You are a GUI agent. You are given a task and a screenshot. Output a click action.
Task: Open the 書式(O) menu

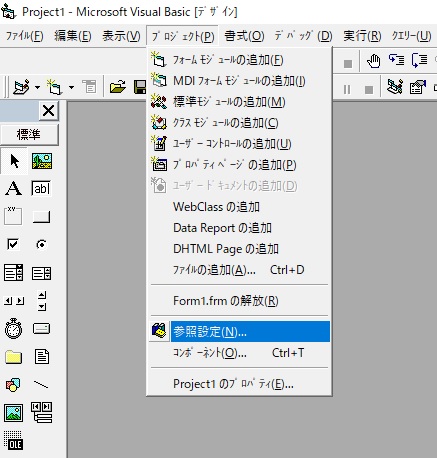(x=244, y=35)
